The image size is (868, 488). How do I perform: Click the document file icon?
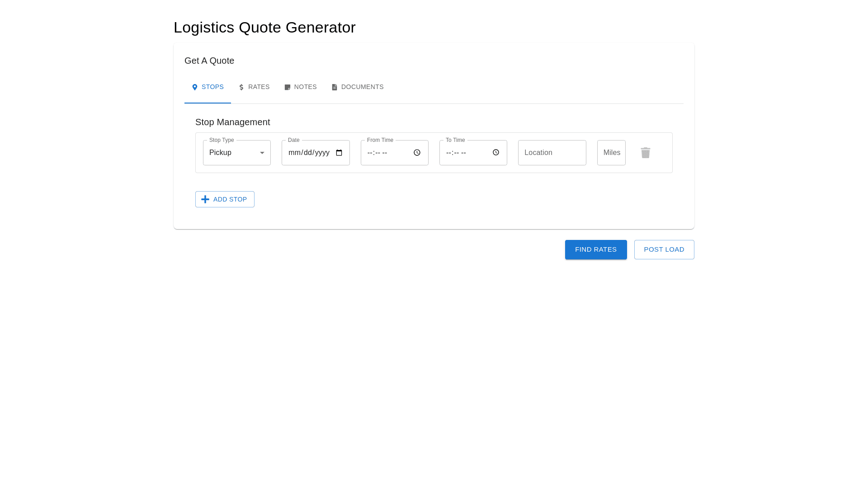point(335,87)
